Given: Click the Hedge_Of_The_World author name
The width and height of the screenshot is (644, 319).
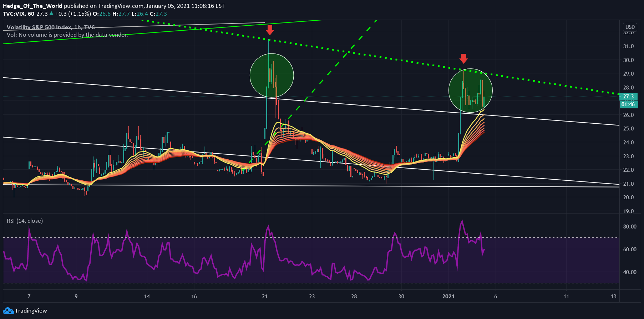Looking at the screenshot, I should [x=32, y=6].
